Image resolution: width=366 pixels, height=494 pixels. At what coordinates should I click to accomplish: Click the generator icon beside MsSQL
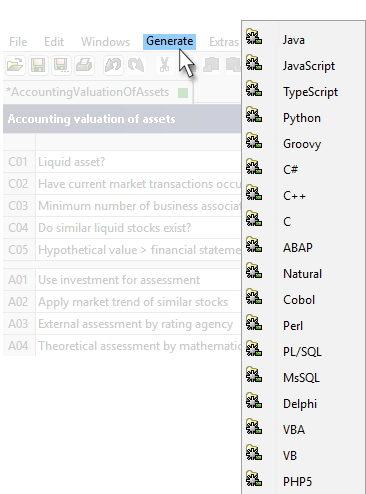coord(254,375)
